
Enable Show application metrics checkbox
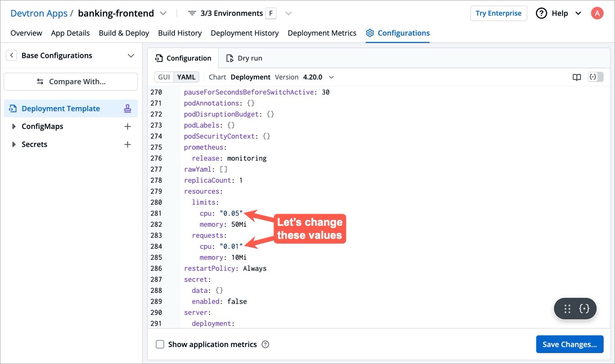click(x=160, y=345)
